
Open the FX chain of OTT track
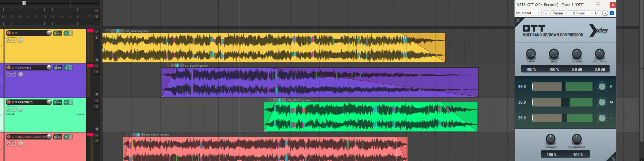pyautogui.click(x=66, y=33)
